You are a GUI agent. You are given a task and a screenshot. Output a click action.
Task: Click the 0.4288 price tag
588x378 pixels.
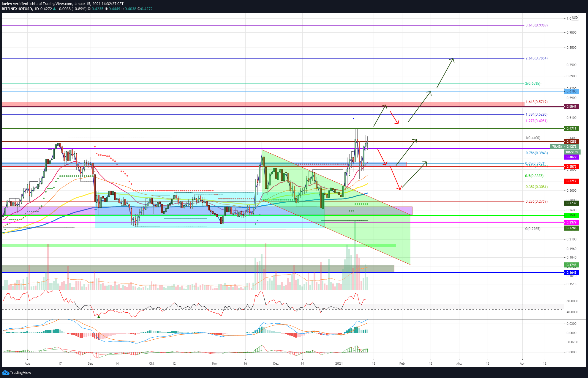571,142
